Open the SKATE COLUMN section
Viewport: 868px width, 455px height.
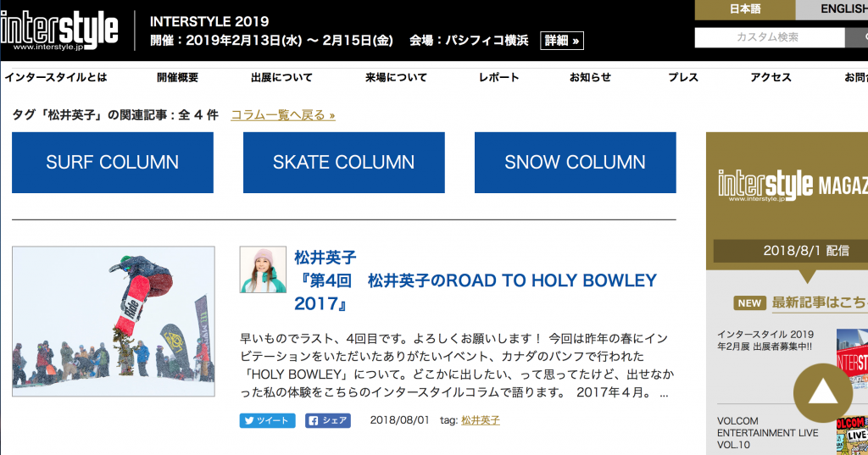point(343,162)
